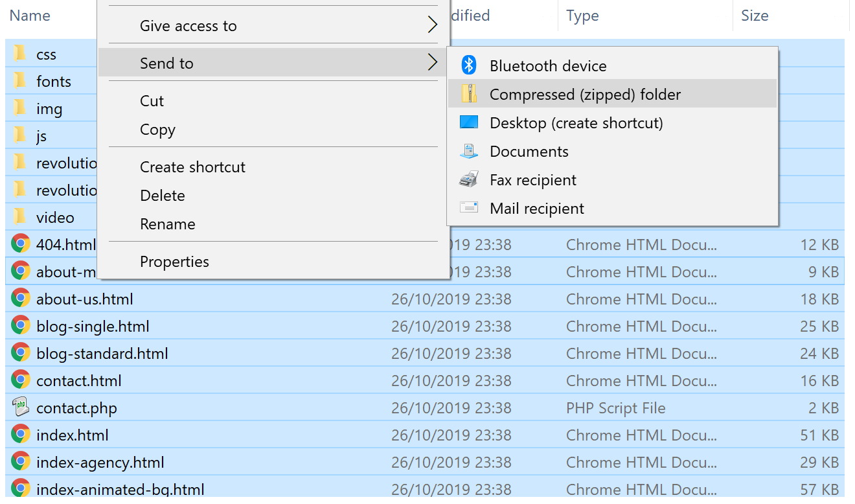855x504 pixels.
Task: Click the contact.php file icon
Action: 21,407
